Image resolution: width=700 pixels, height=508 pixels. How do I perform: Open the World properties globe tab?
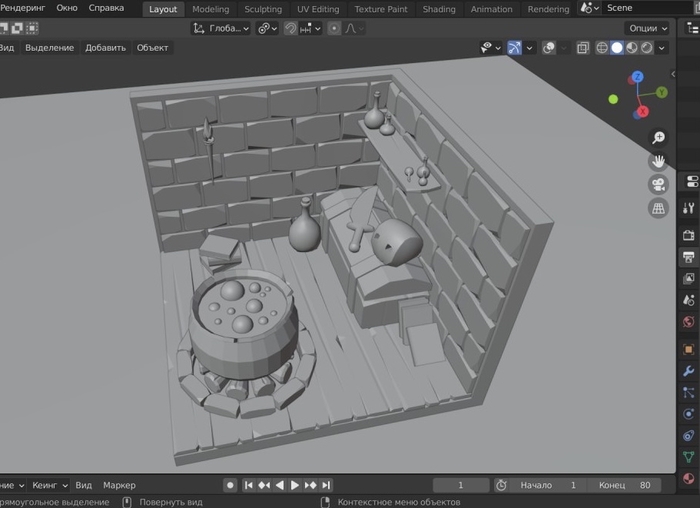(688, 322)
